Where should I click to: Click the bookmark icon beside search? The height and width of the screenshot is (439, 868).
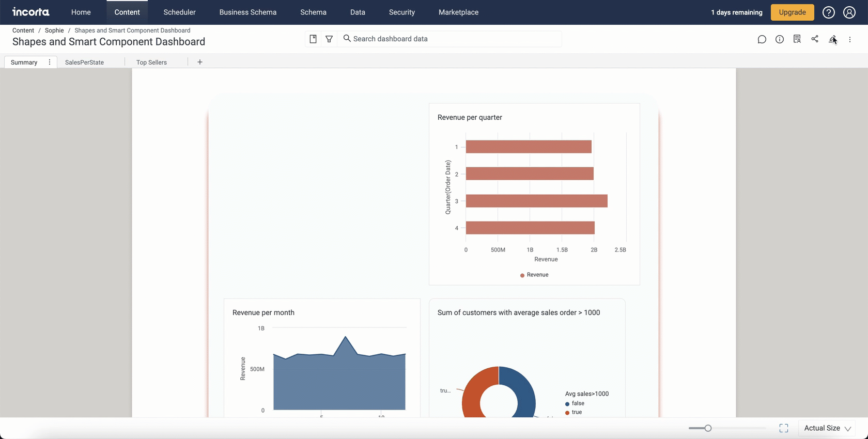pos(313,39)
